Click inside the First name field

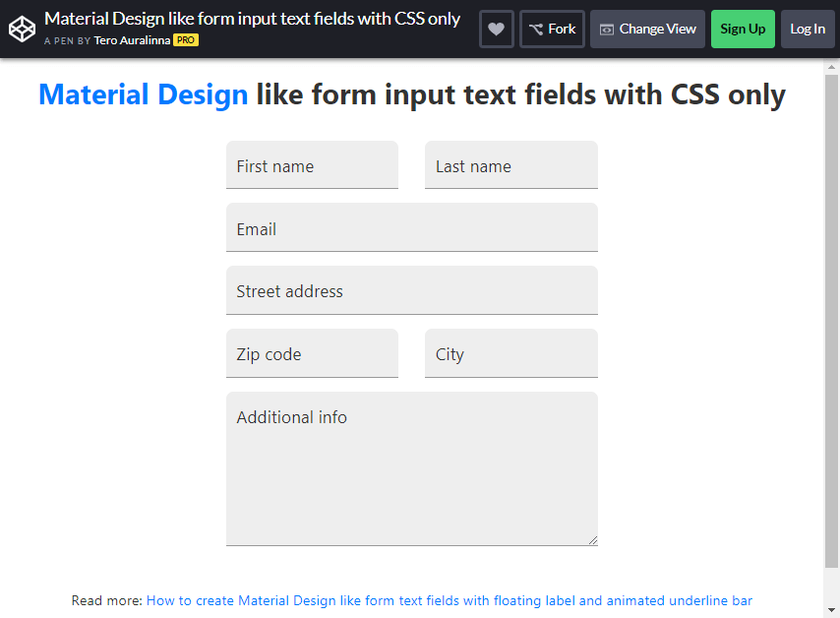[312, 164]
